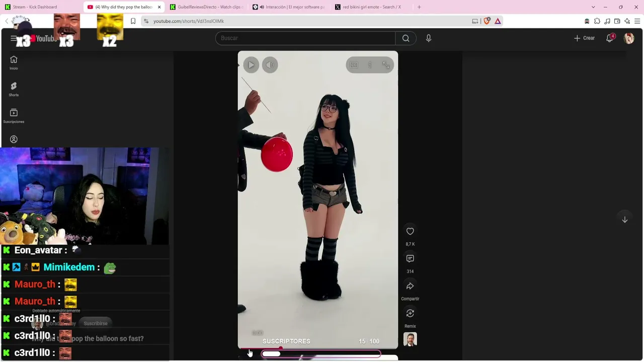
Task: Switch to GuibelReviewsDirecto Kick clips tab
Action: click(206, 7)
